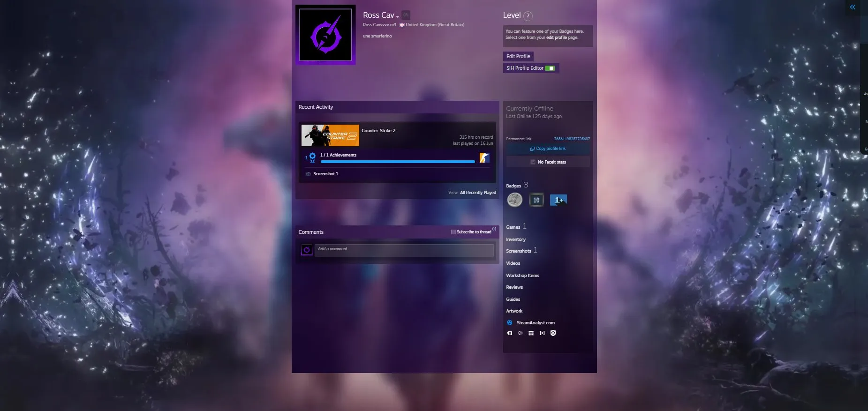
Task: Select the blue 1+ game collector badge
Action: [x=558, y=200]
